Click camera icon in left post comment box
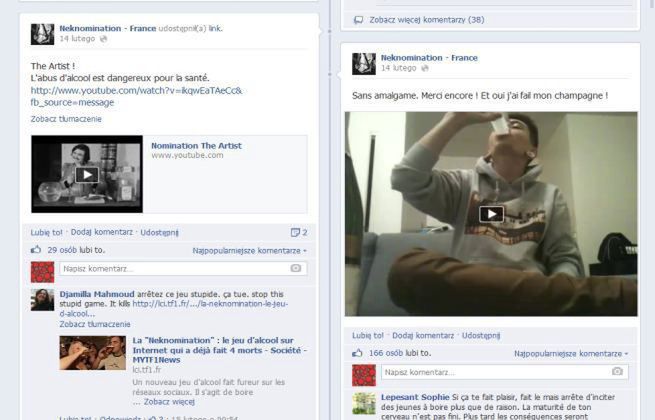 point(296,268)
